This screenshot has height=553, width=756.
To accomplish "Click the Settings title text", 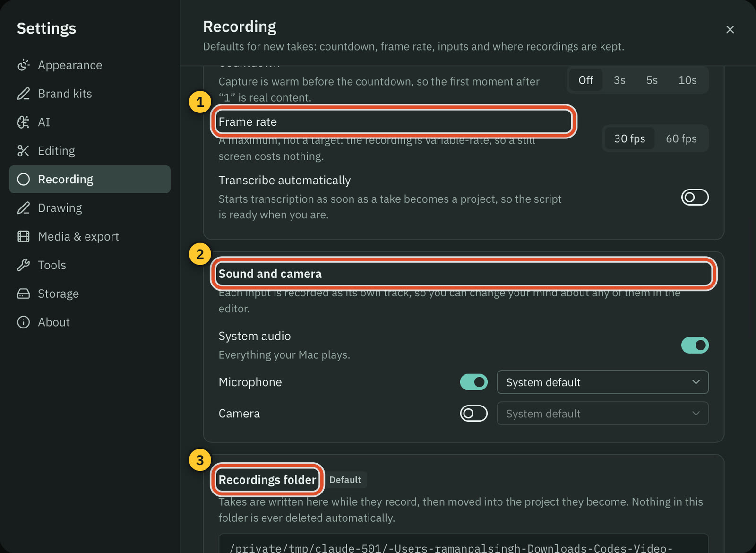I will 46,28.
